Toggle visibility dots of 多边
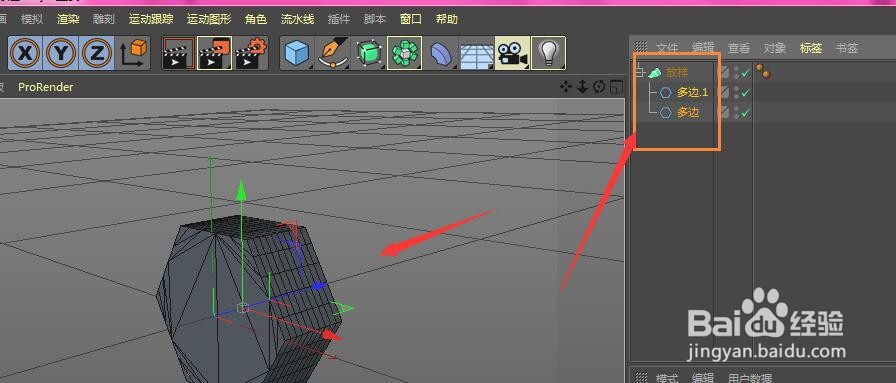The width and height of the screenshot is (896, 383). click(737, 112)
